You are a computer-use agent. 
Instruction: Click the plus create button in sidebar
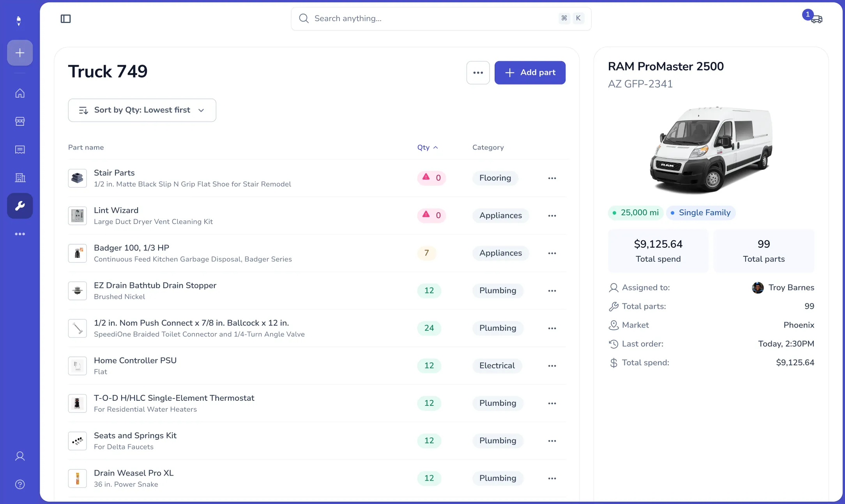coord(20,53)
